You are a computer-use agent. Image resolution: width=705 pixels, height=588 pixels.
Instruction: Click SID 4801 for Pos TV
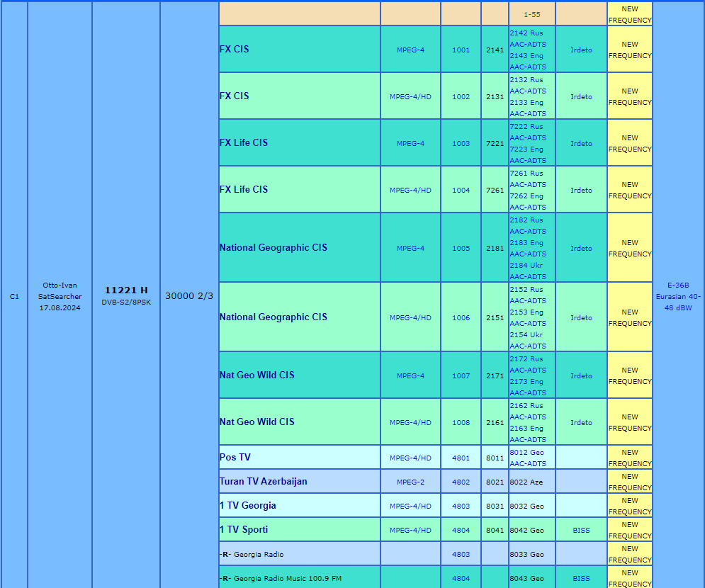coord(461,458)
